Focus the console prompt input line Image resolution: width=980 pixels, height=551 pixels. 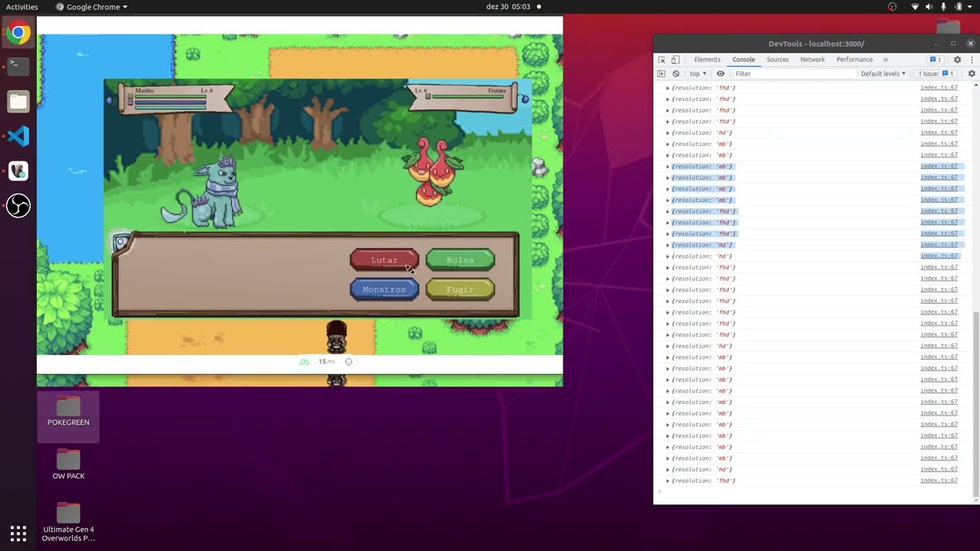coord(815,491)
